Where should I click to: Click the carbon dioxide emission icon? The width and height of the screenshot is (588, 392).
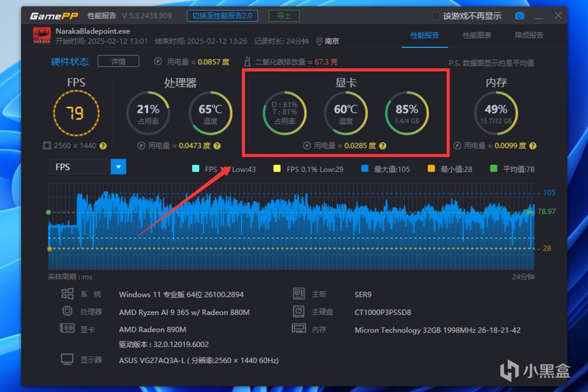248,62
